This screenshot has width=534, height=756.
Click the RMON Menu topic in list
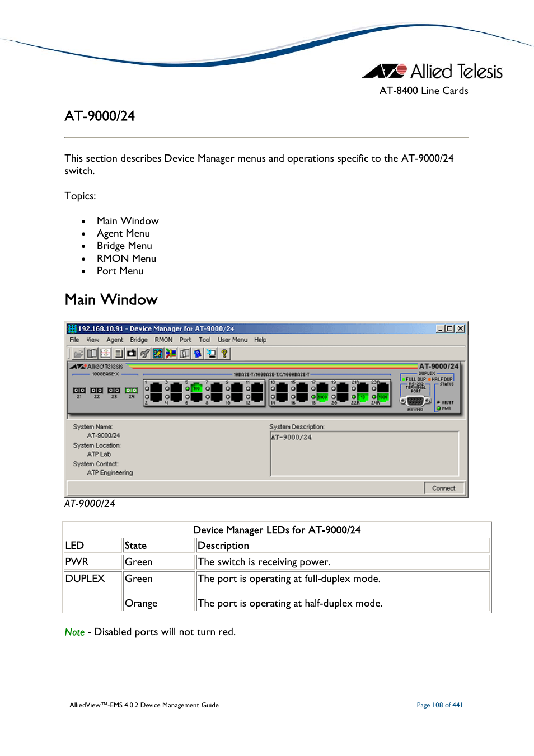pos(127,259)
